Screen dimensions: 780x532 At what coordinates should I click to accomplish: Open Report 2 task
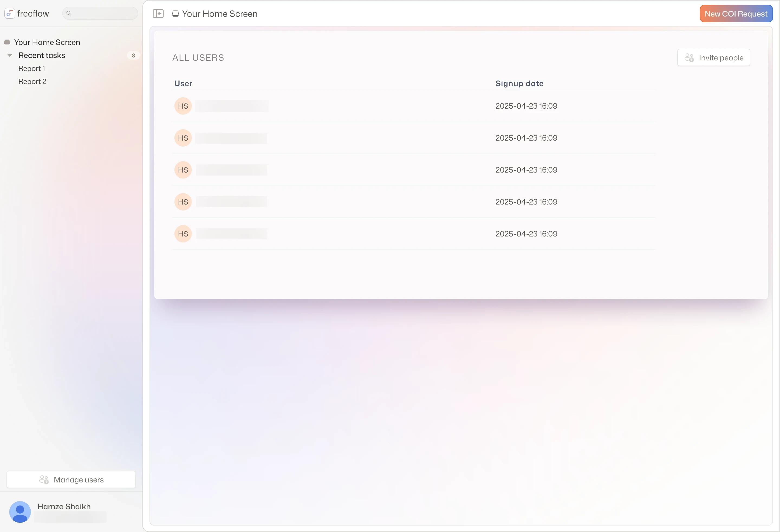click(32, 82)
